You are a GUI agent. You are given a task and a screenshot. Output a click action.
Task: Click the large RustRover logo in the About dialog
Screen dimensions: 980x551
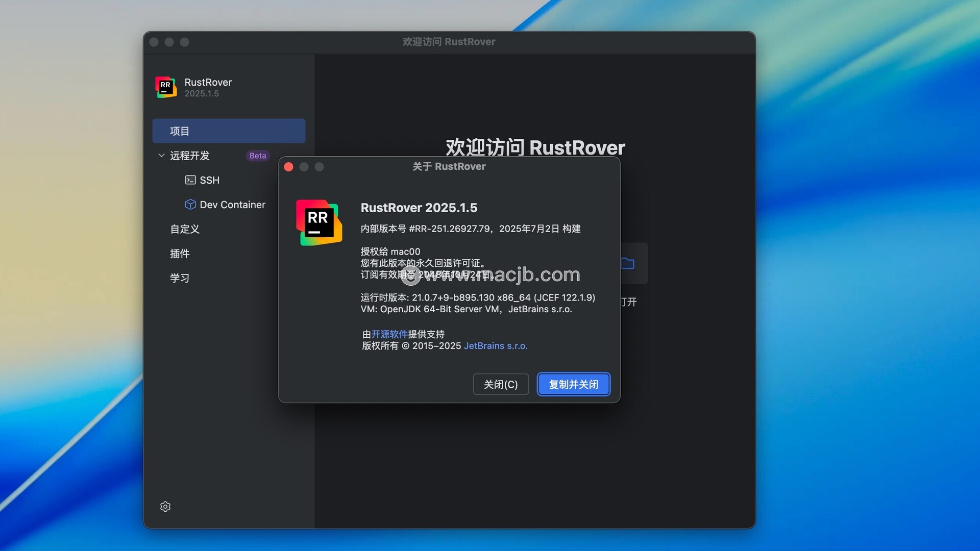click(319, 222)
